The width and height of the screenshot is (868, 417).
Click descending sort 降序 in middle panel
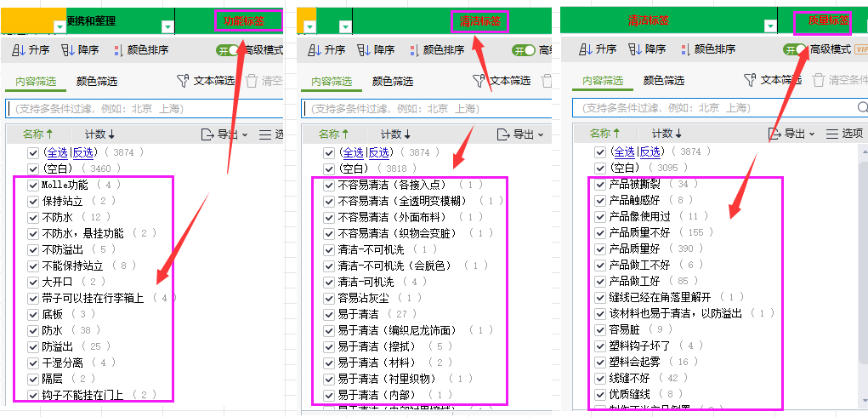pyautogui.click(x=379, y=50)
